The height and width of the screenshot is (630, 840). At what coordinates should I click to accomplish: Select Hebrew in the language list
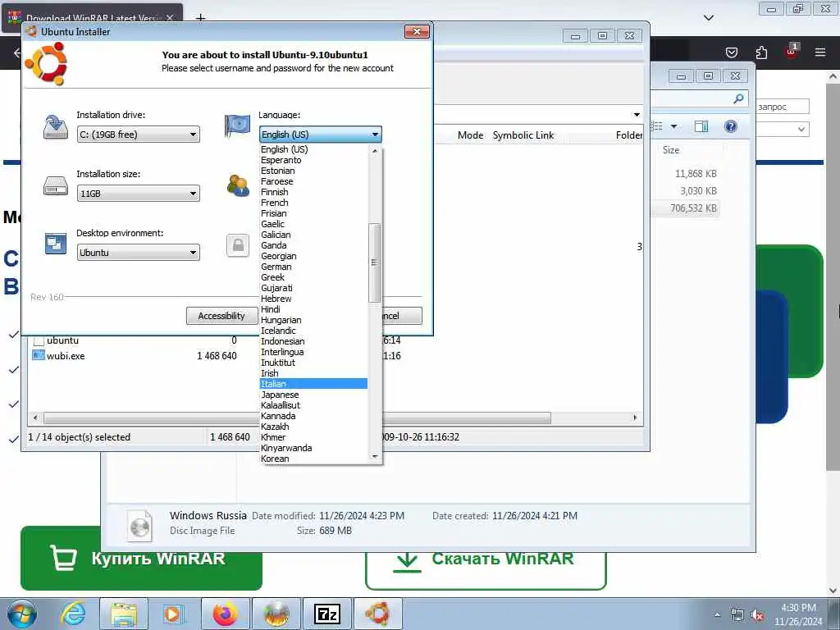tap(276, 299)
